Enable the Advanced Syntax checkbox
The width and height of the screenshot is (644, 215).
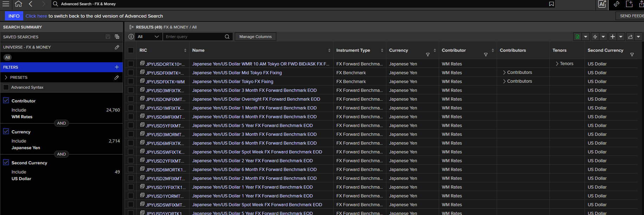coord(6,87)
